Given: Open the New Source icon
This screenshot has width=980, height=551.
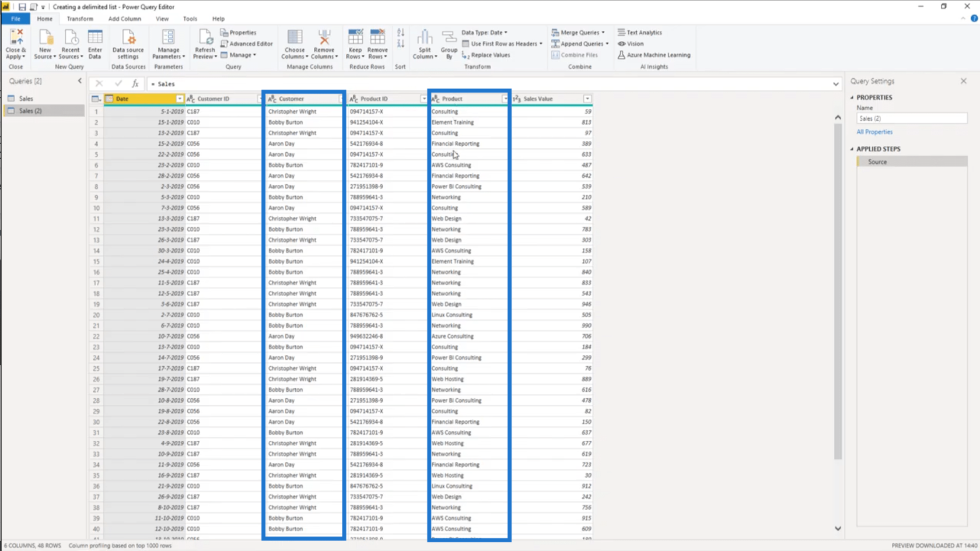Looking at the screenshot, I should 45,37.
